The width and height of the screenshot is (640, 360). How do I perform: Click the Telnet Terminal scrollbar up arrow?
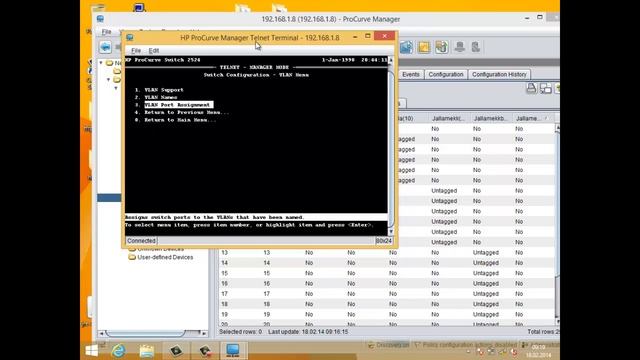(391, 60)
